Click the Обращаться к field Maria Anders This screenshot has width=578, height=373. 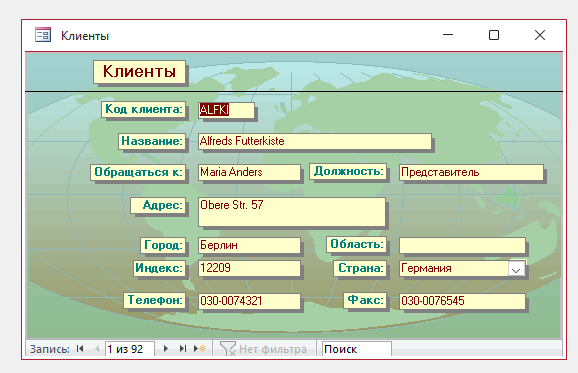(249, 172)
